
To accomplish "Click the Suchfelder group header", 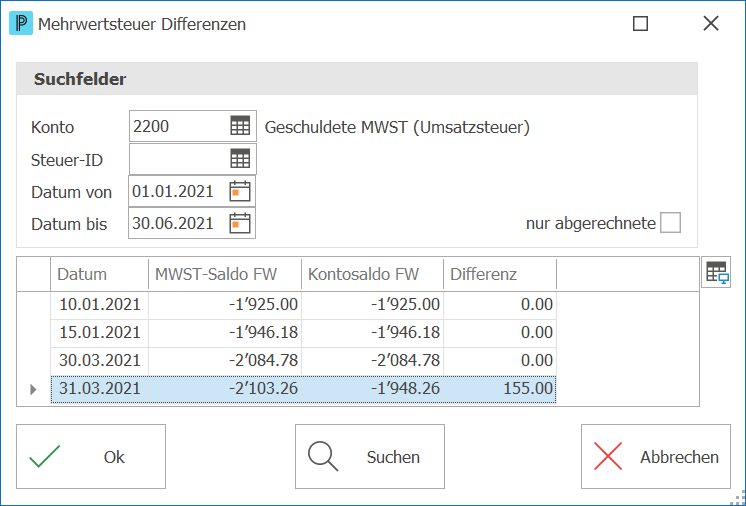I will 357,79.
